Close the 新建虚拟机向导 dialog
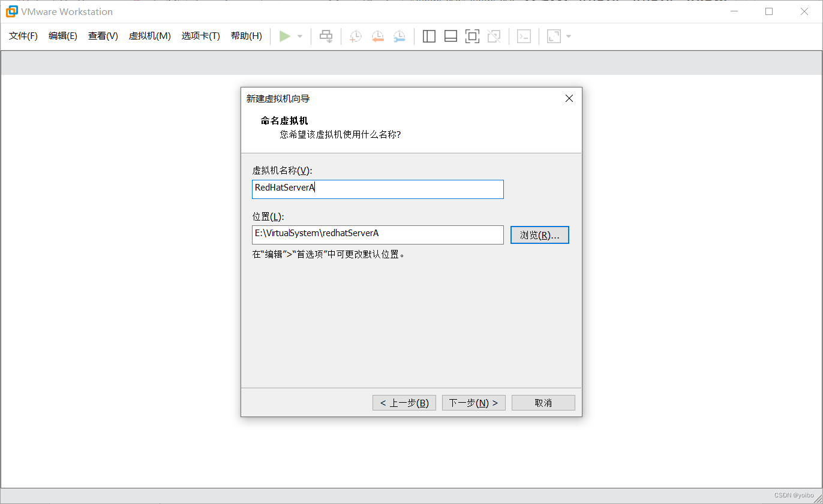The height and width of the screenshot is (504, 823). click(569, 98)
